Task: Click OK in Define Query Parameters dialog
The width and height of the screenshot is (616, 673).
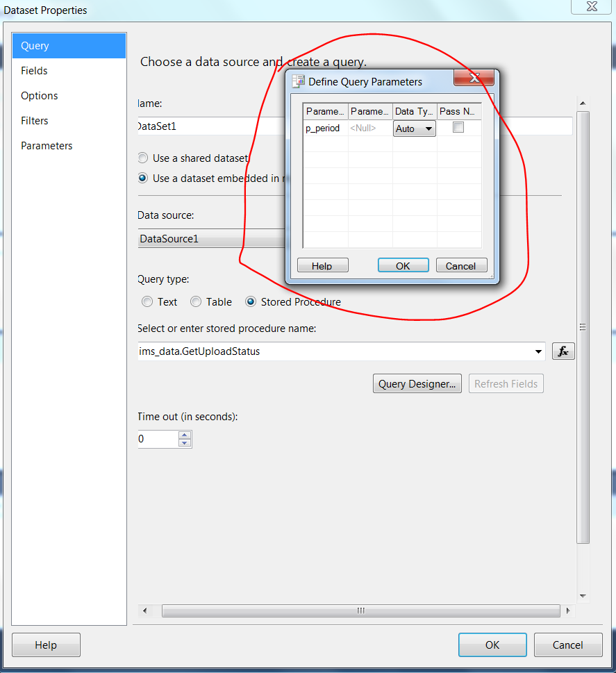Action: 403,266
